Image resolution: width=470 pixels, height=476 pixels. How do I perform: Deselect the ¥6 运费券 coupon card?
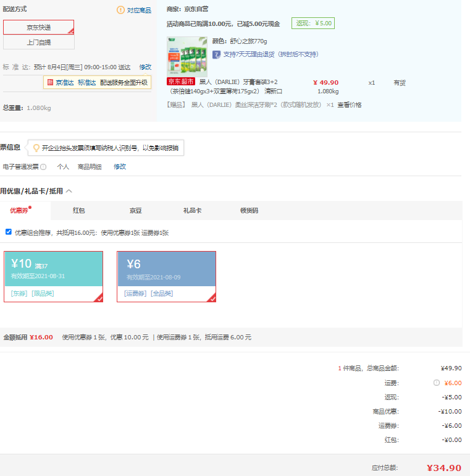point(167,276)
